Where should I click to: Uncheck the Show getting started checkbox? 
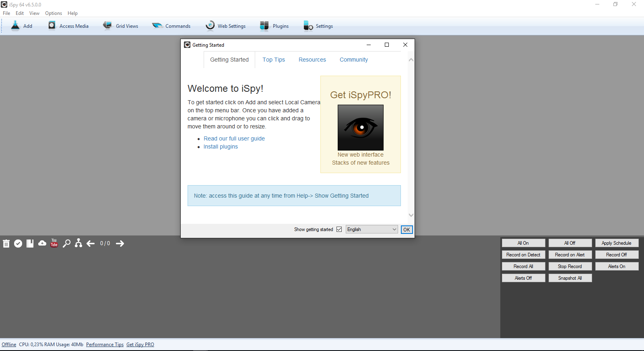point(339,229)
